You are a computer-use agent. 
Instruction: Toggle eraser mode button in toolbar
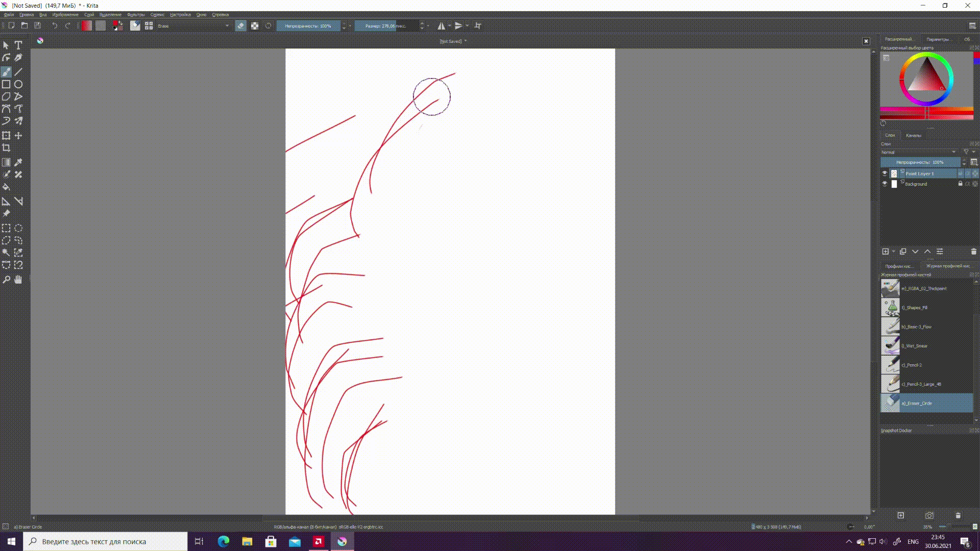pos(241,26)
